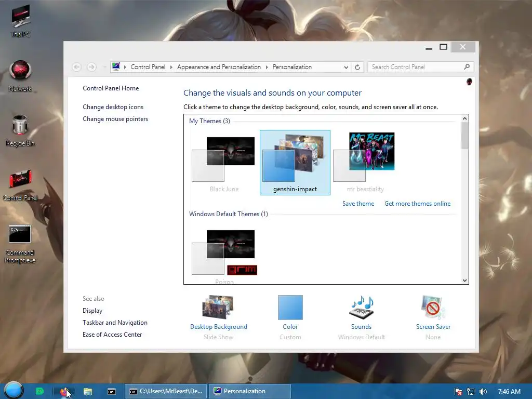Open the Color swatch setting
This screenshot has height=399, width=532.
pyautogui.click(x=290, y=308)
